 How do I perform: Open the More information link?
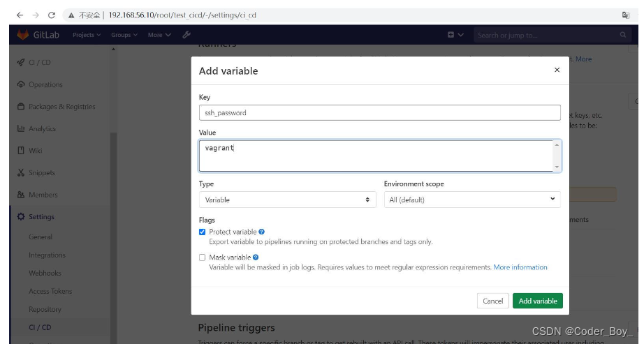click(520, 267)
